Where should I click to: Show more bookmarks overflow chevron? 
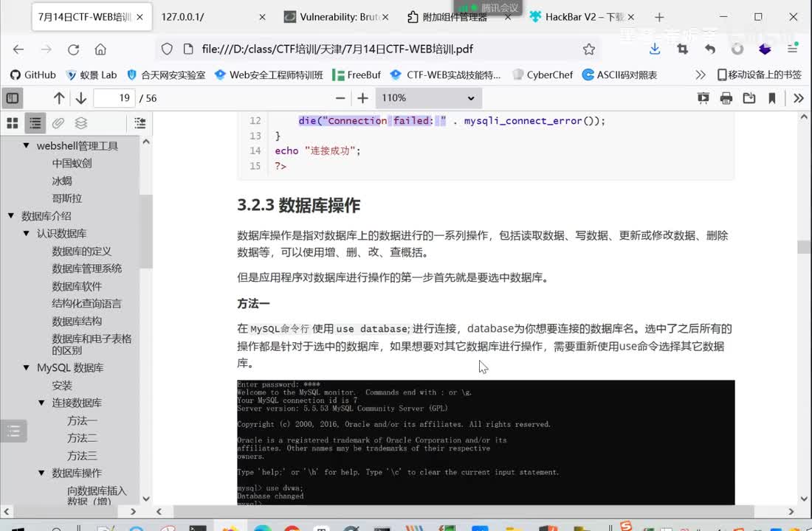pos(700,75)
